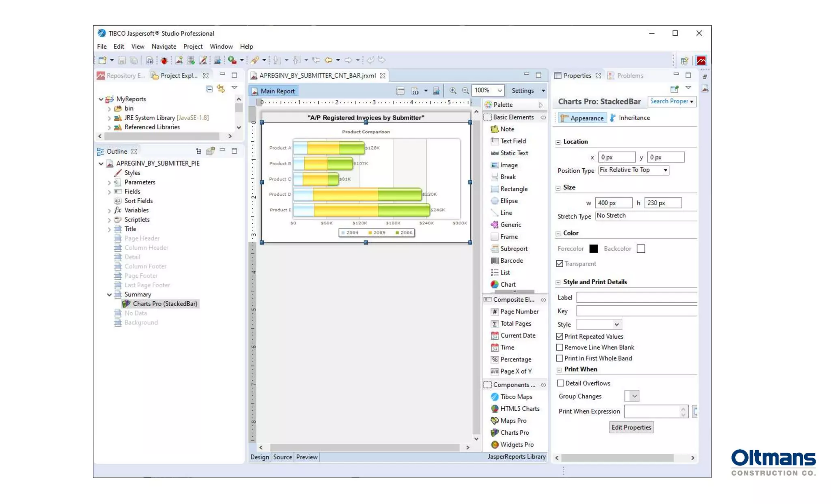The image size is (831, 504).
Task: Enable Remove Line When Blank
Action: [560, 347]
